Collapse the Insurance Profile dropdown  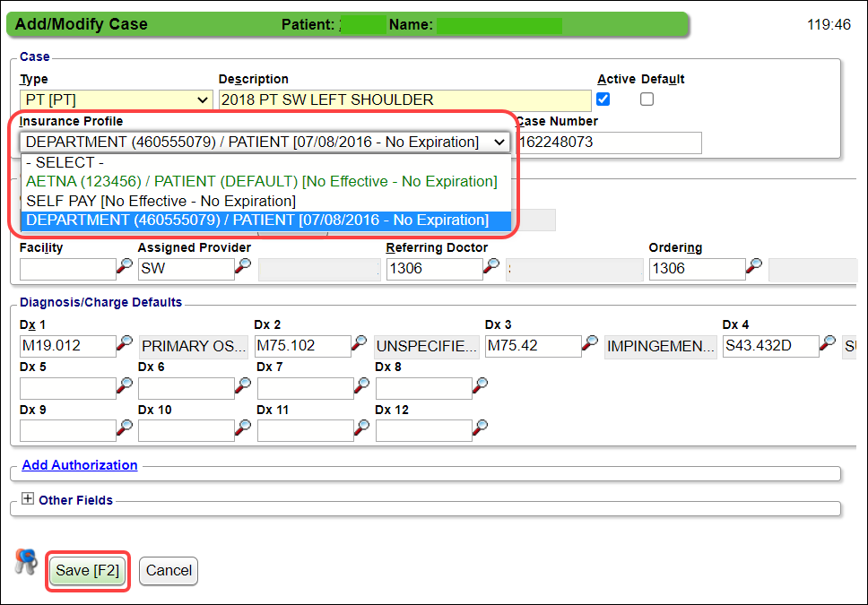pos(499,143)
